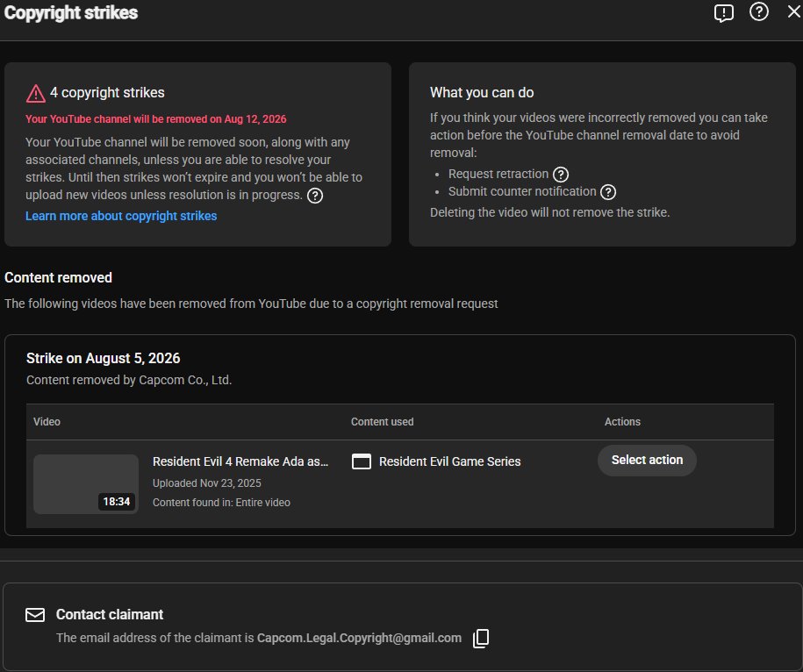Click the Resident Evil Game Series text
This screenshot has width=803, height=672.
click(x=449, y=461)
